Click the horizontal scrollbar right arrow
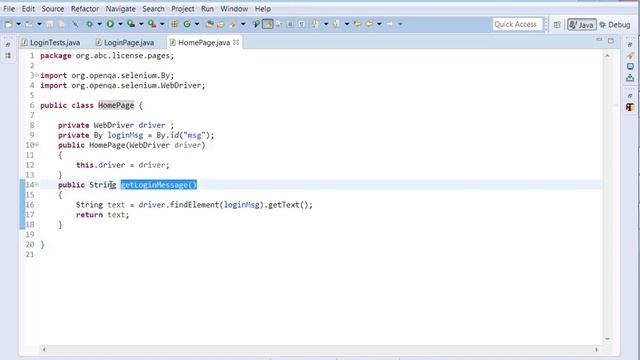 point(596,349)
